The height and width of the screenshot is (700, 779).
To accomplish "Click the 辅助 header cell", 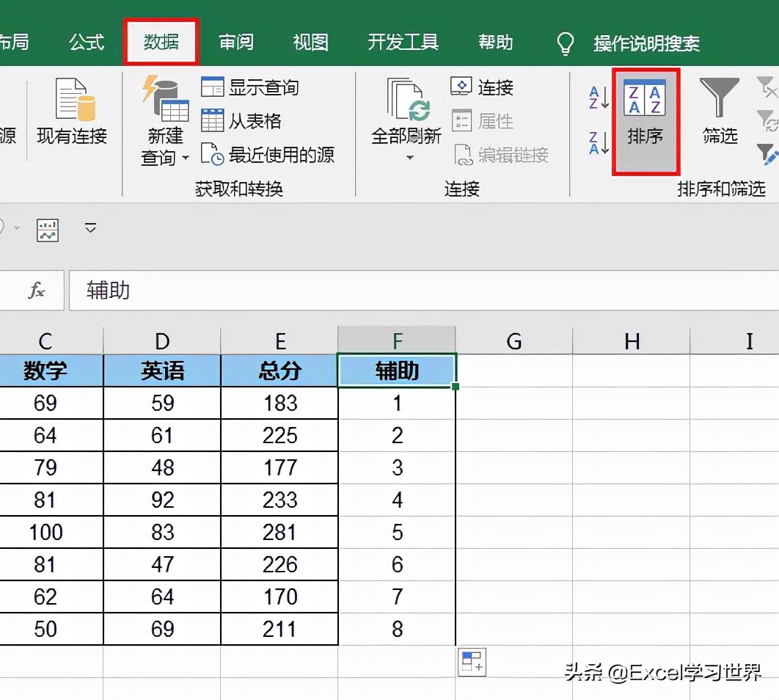I will (x=397, y=371).
